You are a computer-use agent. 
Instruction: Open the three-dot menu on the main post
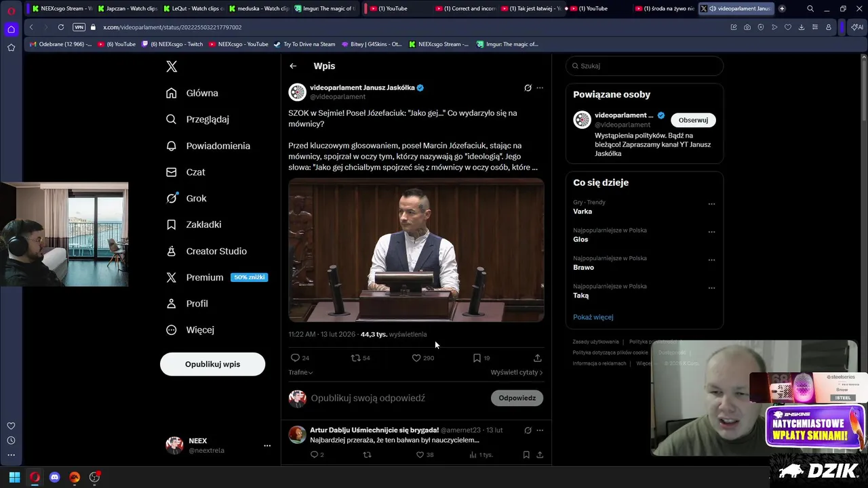[x=540, y=87]
